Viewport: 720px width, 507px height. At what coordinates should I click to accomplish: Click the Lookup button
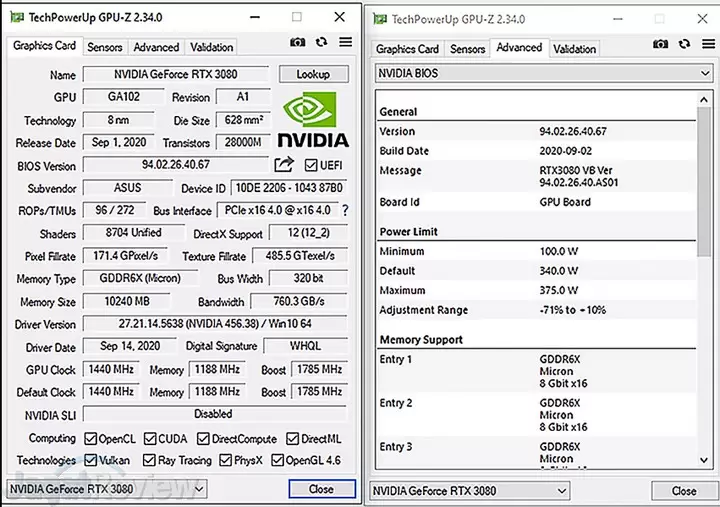click(314, 74)
